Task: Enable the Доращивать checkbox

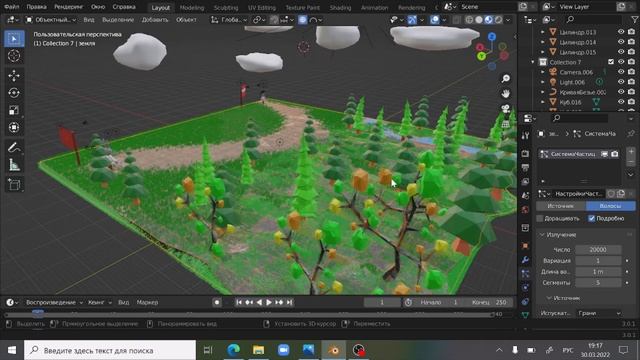Action: pyautogui.click(x=540, y=218)
